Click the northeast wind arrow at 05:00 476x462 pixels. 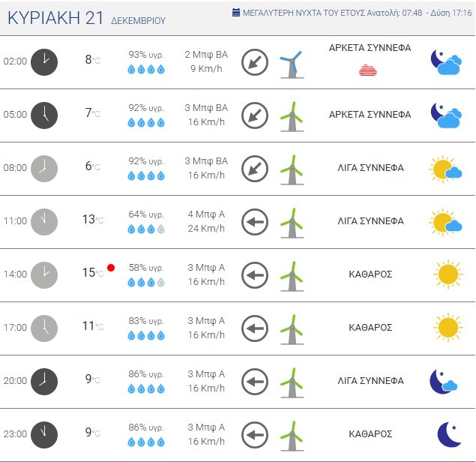tap(255, 115)
